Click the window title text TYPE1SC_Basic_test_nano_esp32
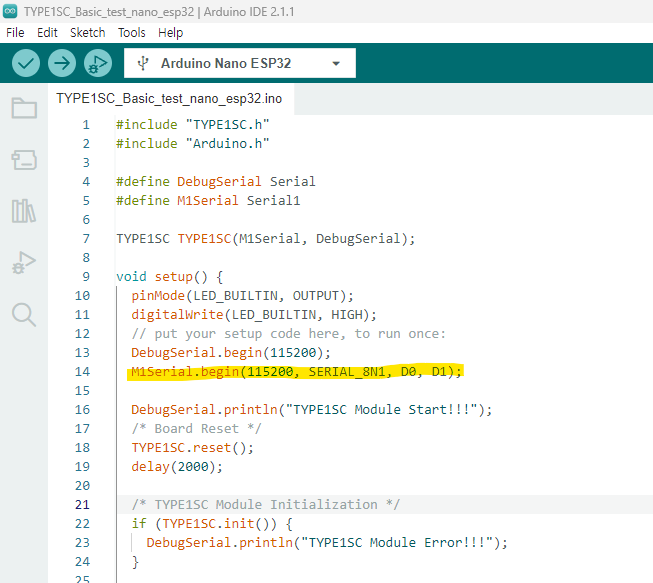The width and height of the screenshot is (653, 583). [109, 12]
